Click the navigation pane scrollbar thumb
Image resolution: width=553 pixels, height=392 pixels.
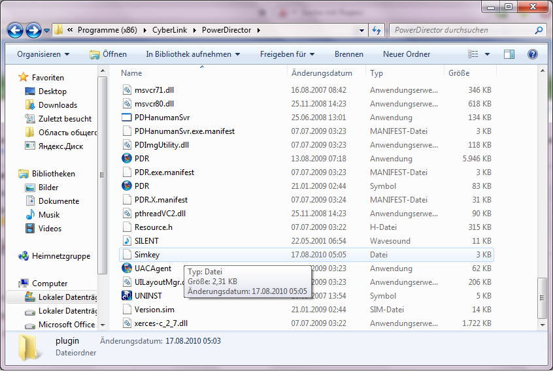[x=102, y=176]
